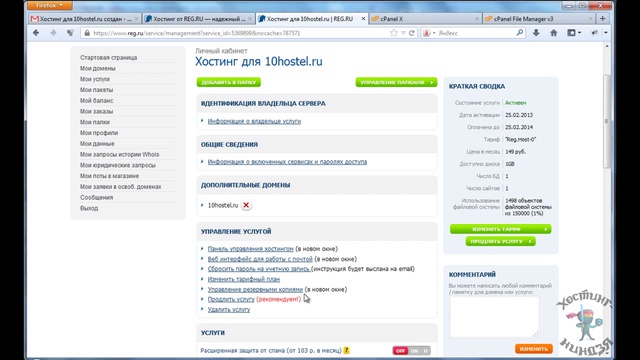Click Изменить тариф green button
This screenshot has width=640, height=360.
tap(500, 229)
